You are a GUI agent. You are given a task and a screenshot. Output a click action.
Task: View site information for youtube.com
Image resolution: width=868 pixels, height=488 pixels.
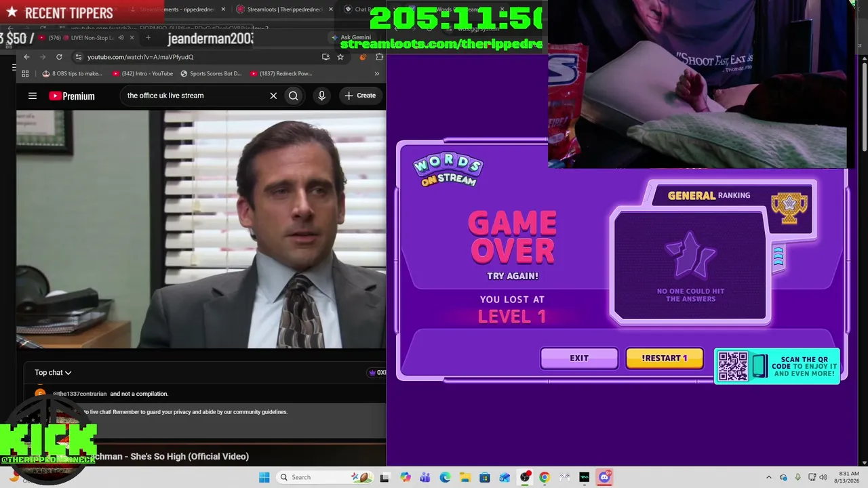click(x=79, y=57)
